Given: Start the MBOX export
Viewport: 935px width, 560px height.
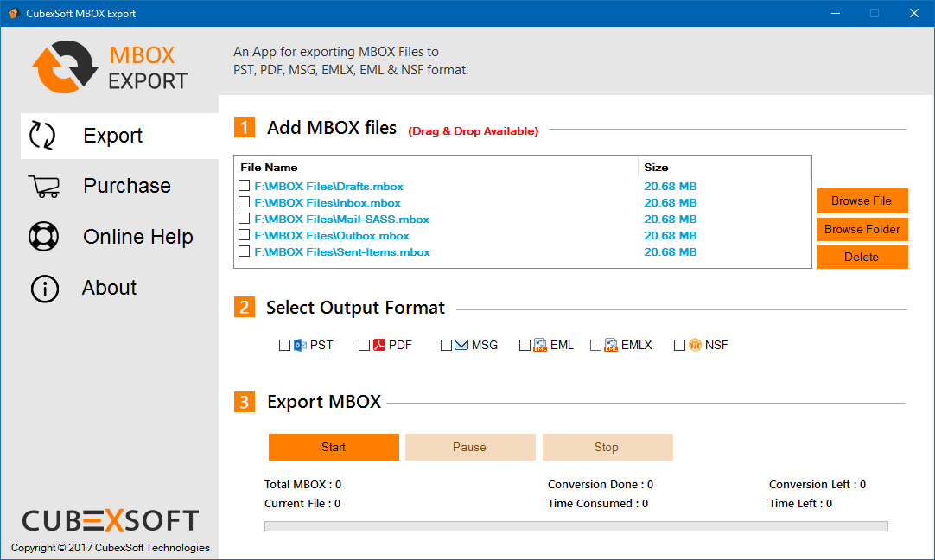Looking at the screenshot, I should click(x=334, y=448).
